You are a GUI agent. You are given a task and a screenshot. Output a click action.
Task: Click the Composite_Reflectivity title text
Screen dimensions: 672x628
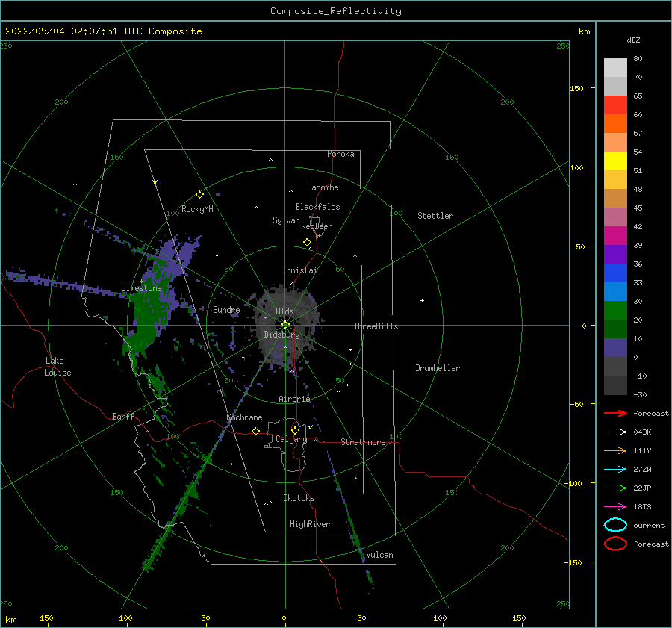335,11
